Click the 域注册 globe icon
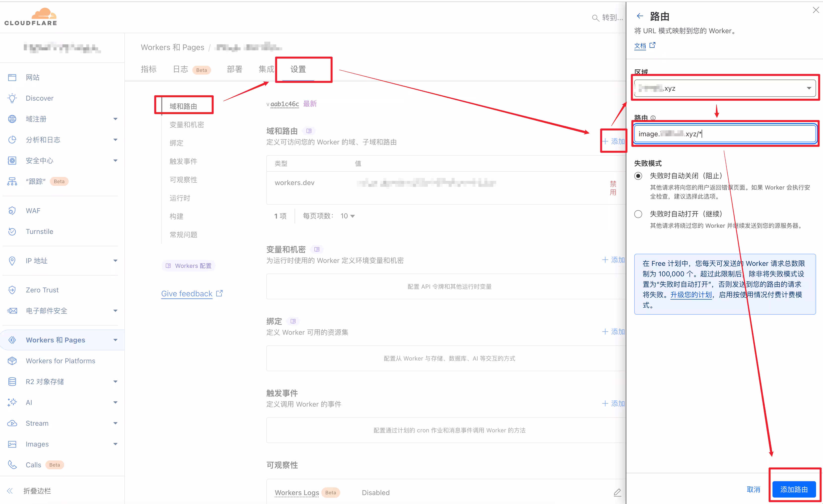This screenshot has width=823, height=504. pos(12,119)
